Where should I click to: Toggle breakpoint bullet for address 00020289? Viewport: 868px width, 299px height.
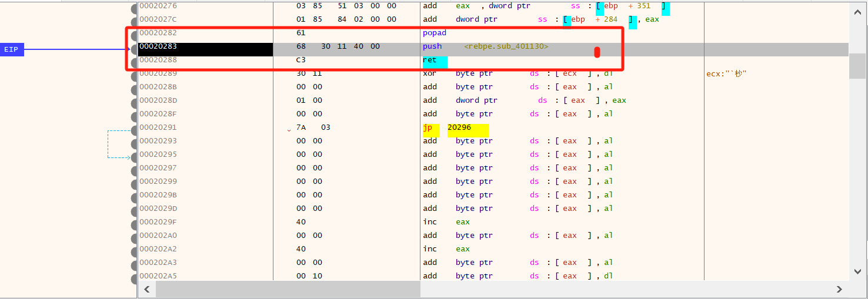pyautogui.click(x=135, y=77)
